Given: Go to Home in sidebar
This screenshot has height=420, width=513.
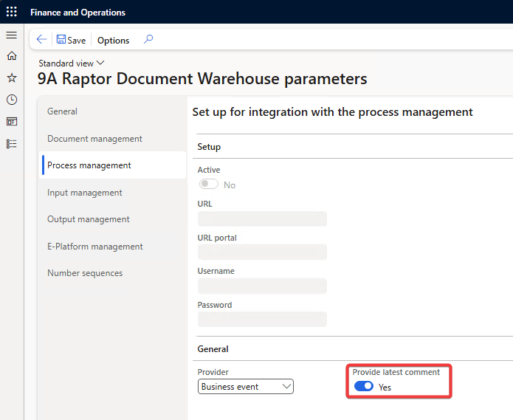Looking at the screenshot, I should [x=11, y=56].
